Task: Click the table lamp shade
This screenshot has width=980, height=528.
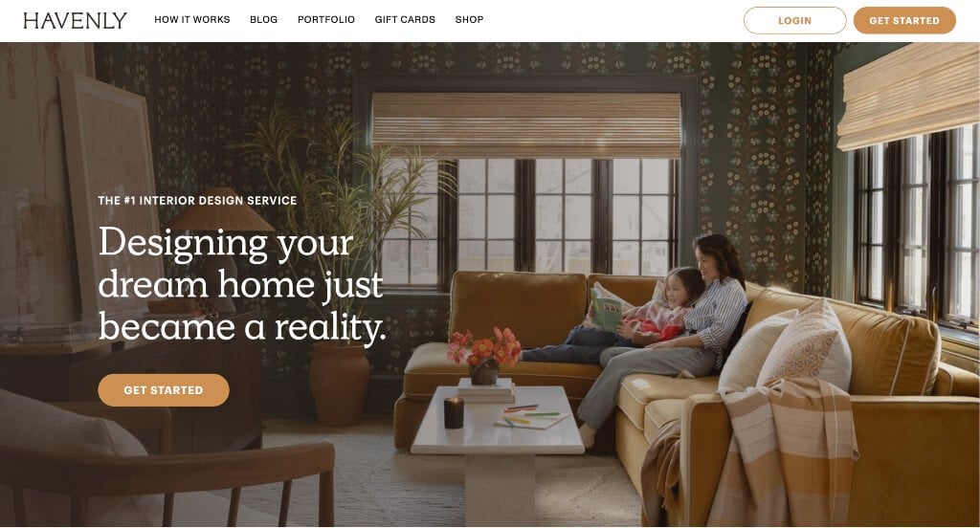Action: [222, 210]
